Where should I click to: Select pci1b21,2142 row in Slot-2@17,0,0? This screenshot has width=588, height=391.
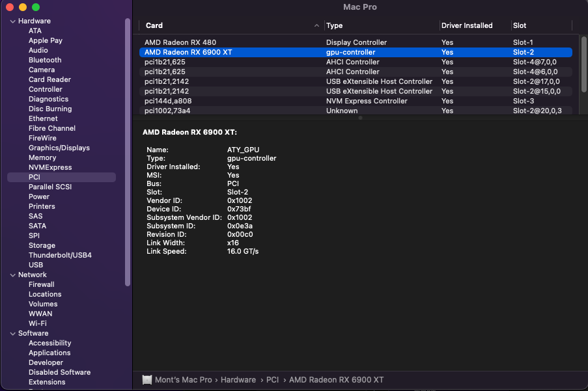coord(356,81)
